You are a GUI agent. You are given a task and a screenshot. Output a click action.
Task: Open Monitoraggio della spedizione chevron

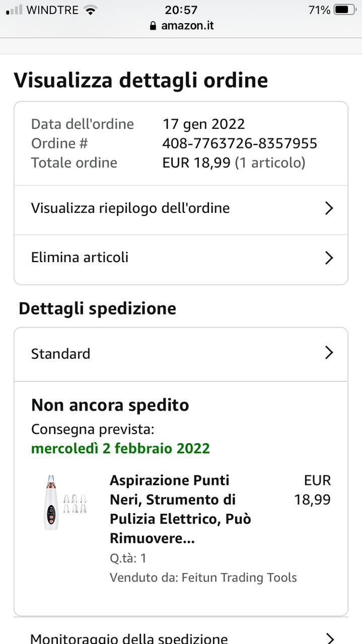[329, 638]
